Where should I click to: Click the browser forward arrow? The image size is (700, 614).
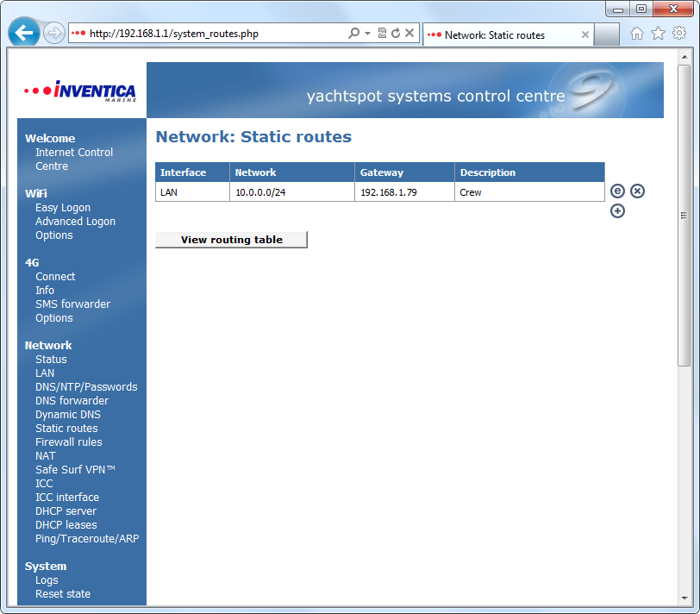(x=54, y=33)
